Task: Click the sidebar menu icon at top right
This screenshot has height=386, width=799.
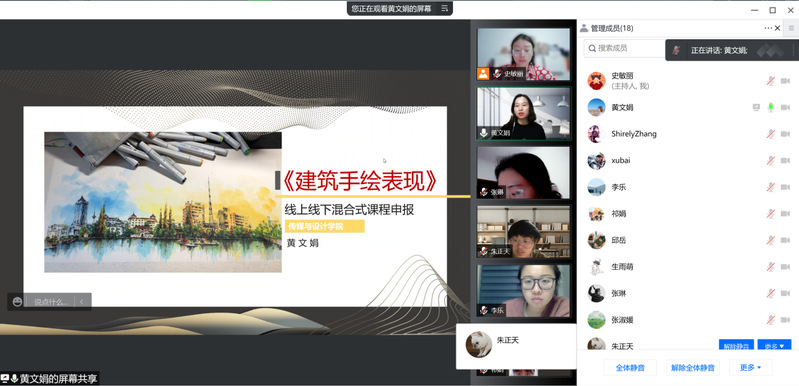Action: (x=791, y=29)
